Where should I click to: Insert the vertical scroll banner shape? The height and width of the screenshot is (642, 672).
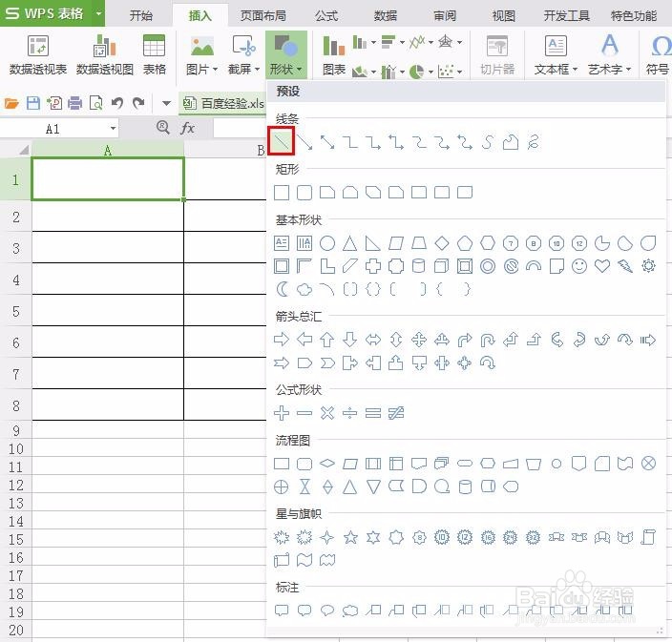click(648, 537)
